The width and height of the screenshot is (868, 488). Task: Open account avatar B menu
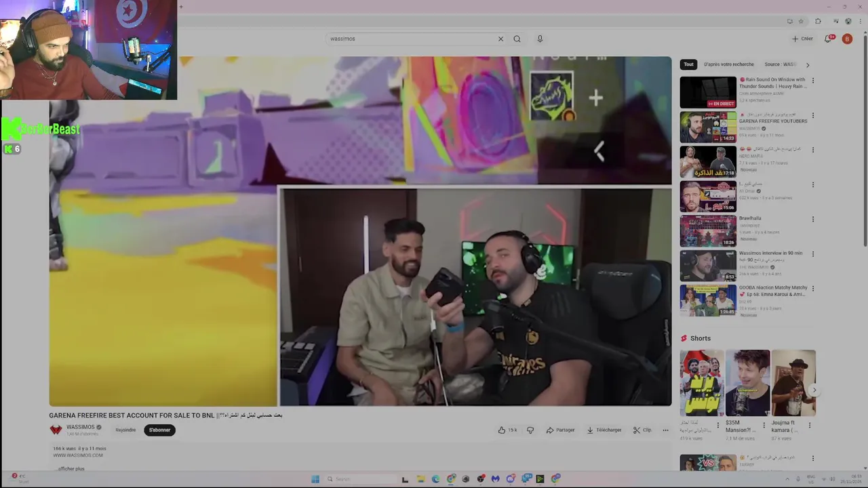847,39
